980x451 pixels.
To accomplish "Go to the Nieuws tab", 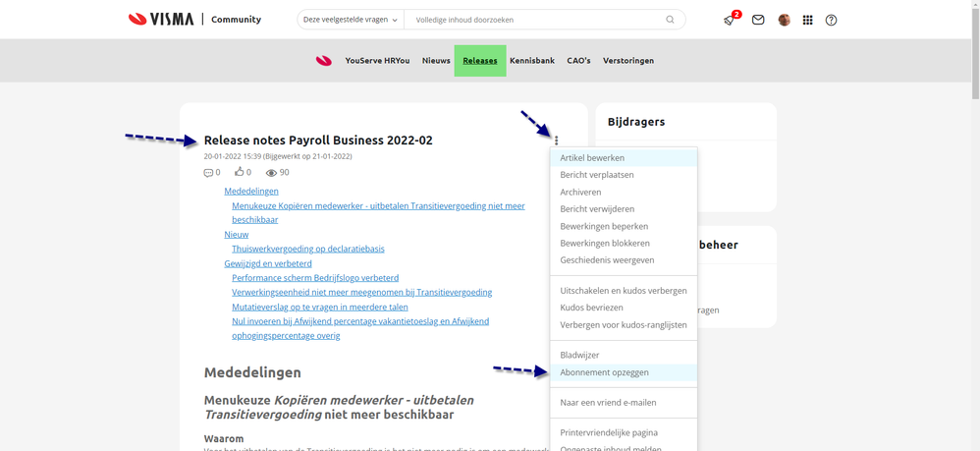I will [436, 61].
